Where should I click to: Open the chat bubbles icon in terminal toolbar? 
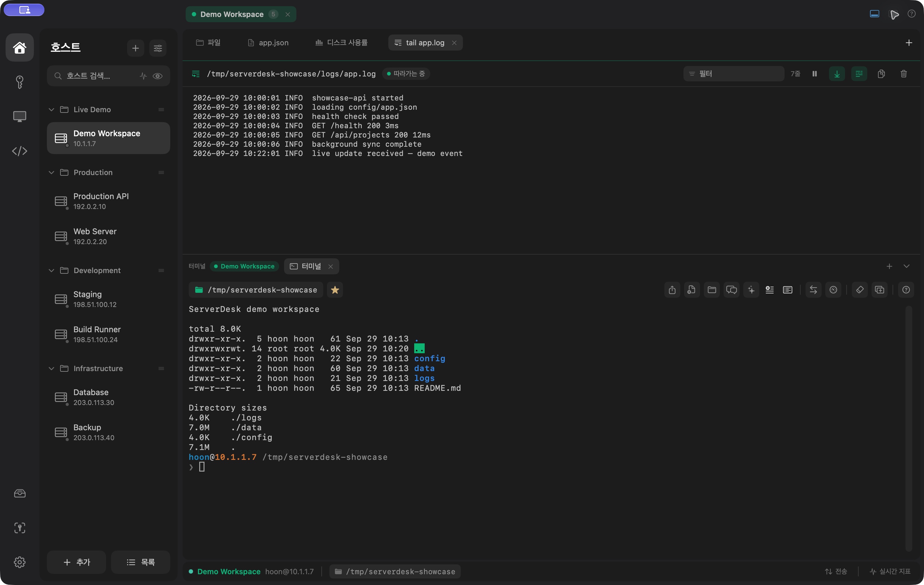[732, 290]
